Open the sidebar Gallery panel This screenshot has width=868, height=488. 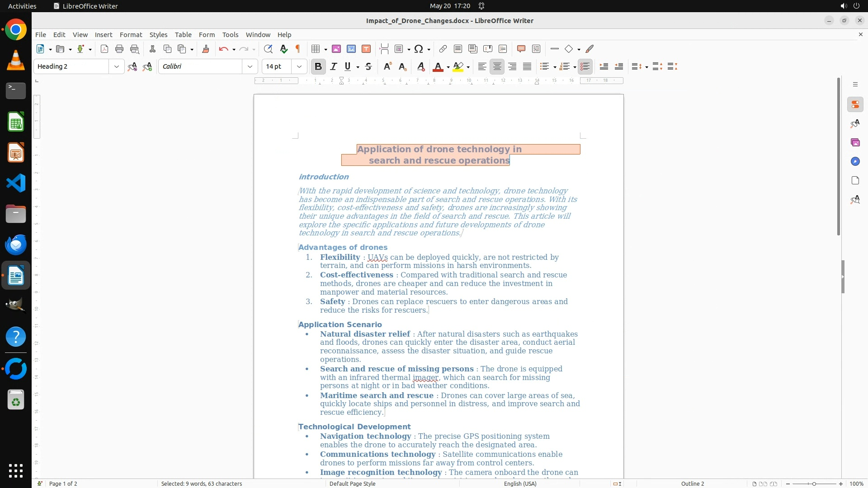tap(855, 142)
